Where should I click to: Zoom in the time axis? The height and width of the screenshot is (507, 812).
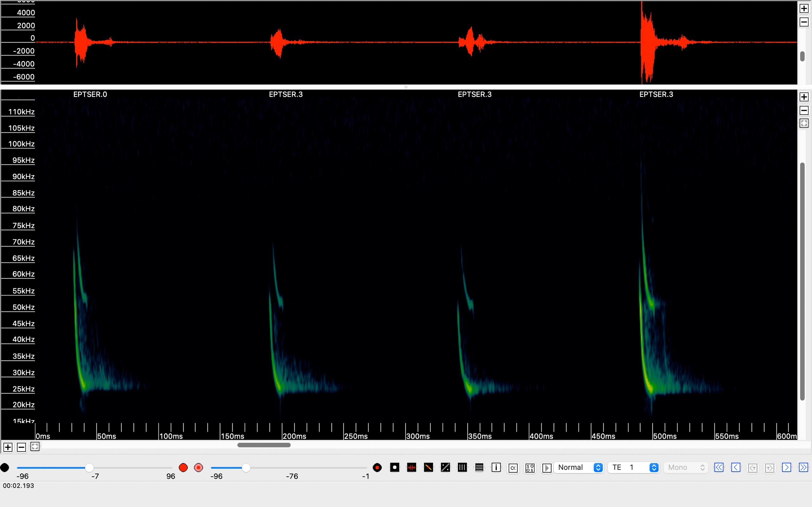(8, 447)
